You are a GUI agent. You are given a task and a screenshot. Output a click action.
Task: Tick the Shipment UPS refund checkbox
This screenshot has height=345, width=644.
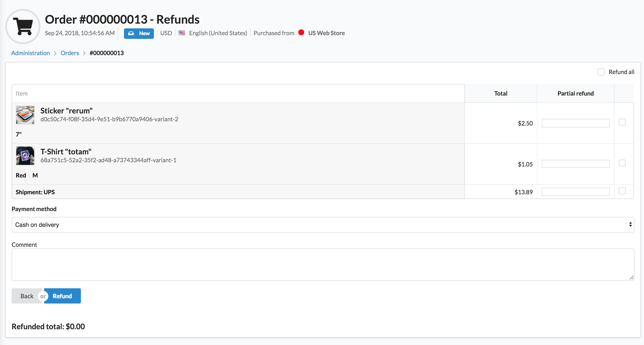(622, 191)
